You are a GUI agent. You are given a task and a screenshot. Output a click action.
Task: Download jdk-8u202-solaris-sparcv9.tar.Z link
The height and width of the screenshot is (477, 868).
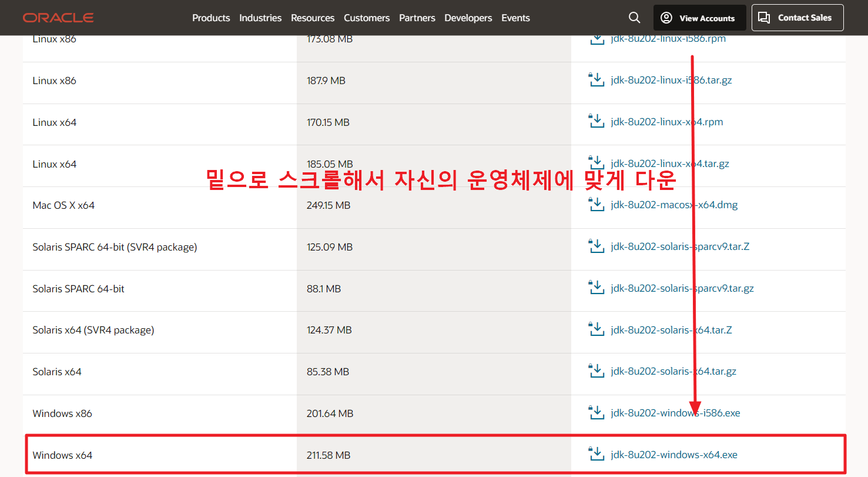(680, 246)
